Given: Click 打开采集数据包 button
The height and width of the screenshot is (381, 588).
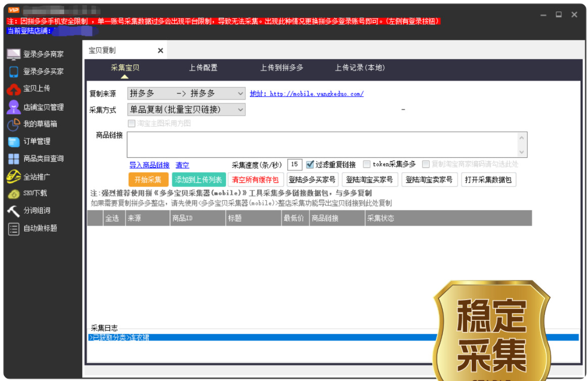Looking at the screenshot, I should 488,179.
